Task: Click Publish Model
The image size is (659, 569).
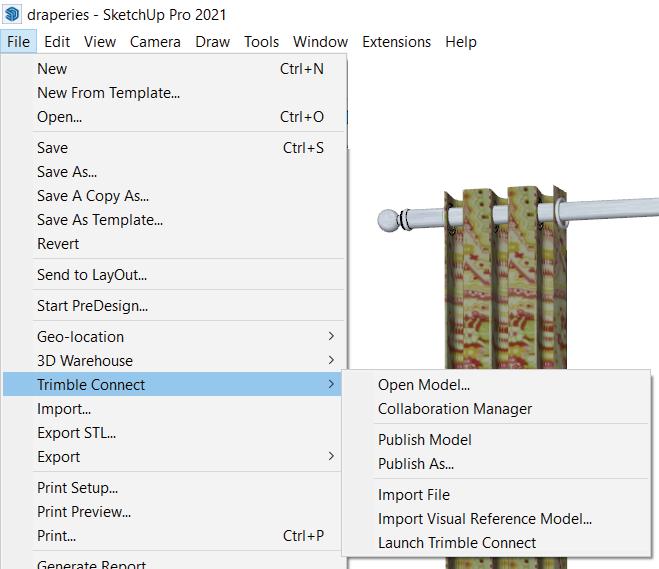Action: 497,440
